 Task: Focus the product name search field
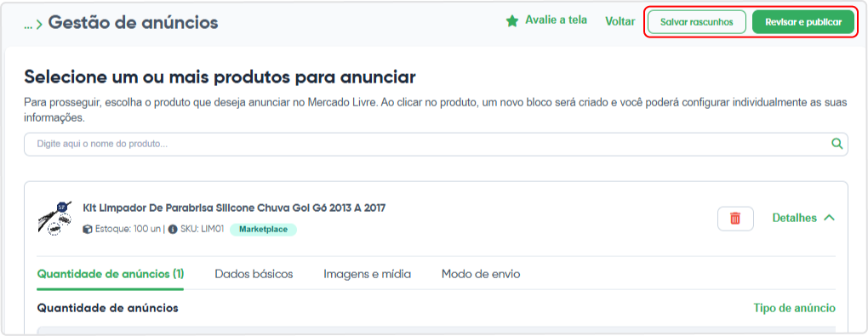pyautogui.click(x=436, y=144)
